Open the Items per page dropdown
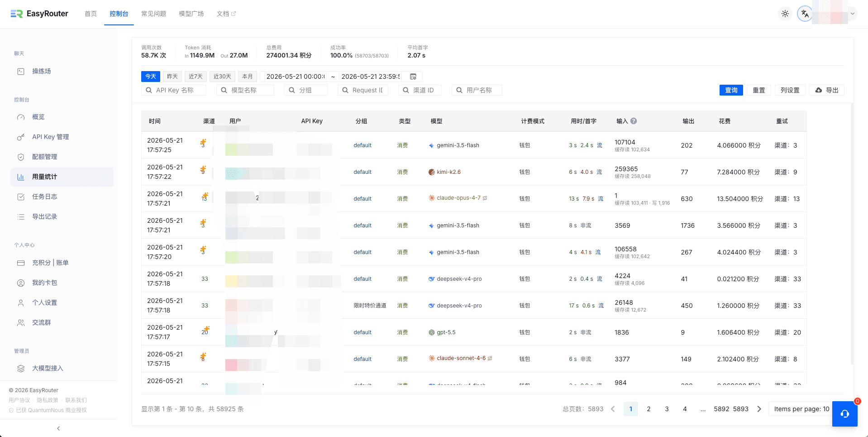This screenshot has height=437, width=868. (801, 409)
